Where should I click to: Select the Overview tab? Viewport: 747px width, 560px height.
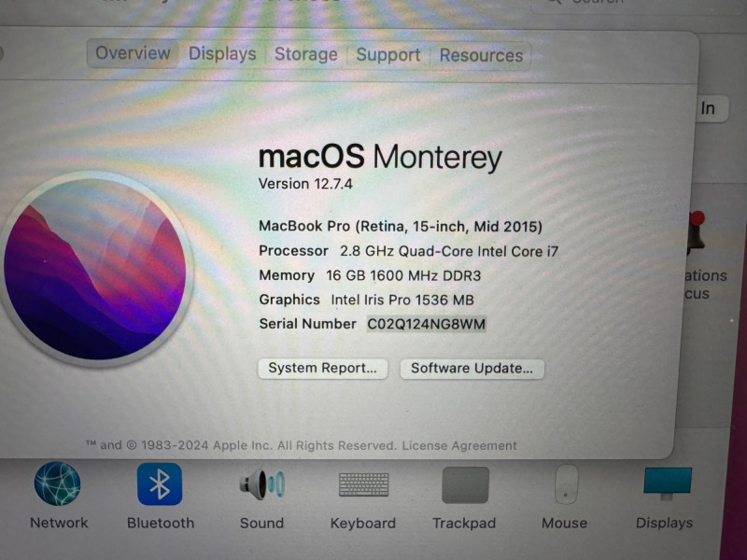[x=133, y=53]
